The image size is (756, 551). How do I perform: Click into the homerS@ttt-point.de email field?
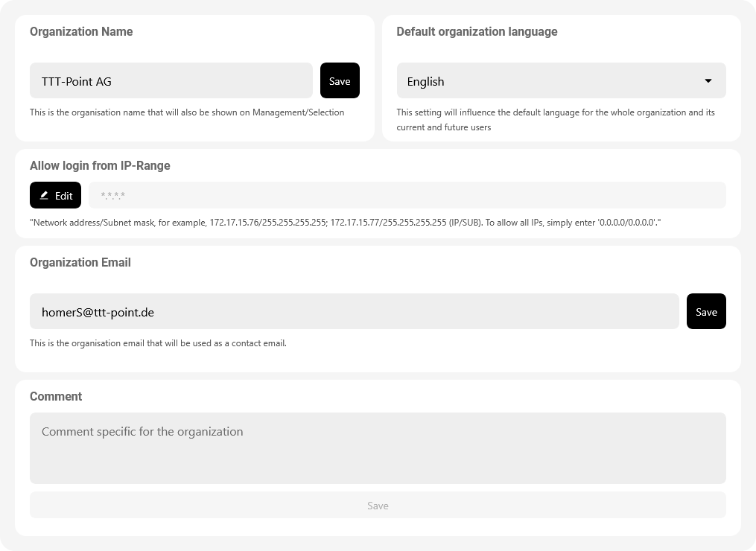tap(354, 311)
